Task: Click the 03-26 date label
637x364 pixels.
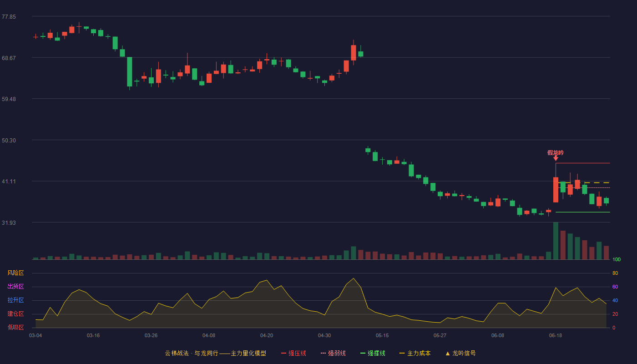Action: [151, 335]
